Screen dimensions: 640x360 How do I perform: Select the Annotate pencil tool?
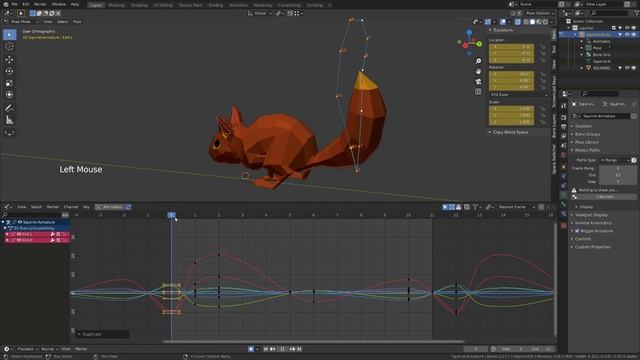pyautogui.click(x=9, y=108)
